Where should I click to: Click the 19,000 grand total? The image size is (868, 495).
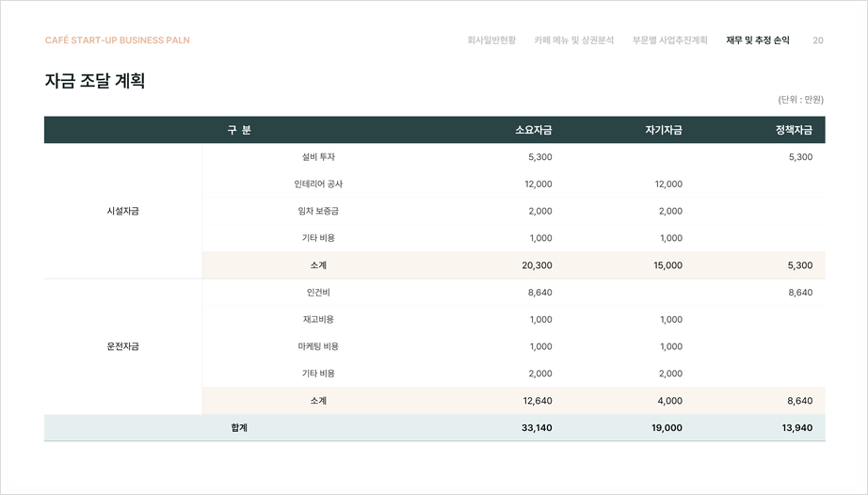(x=667, y=428)
